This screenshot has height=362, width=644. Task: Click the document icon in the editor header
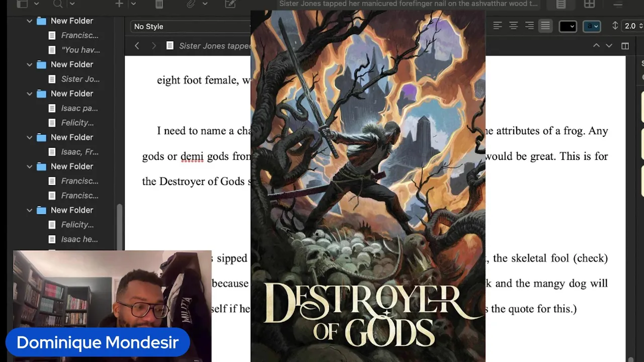[170, 46]
